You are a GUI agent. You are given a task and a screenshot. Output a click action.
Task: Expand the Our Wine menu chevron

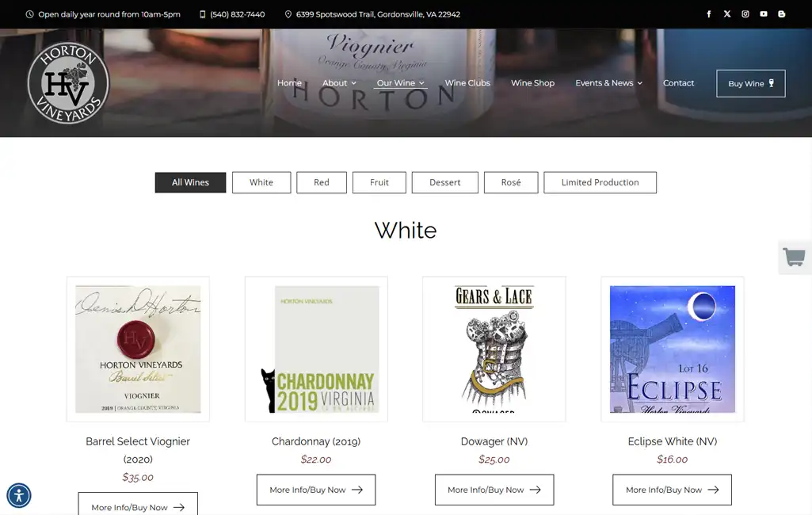click(421, 83)
